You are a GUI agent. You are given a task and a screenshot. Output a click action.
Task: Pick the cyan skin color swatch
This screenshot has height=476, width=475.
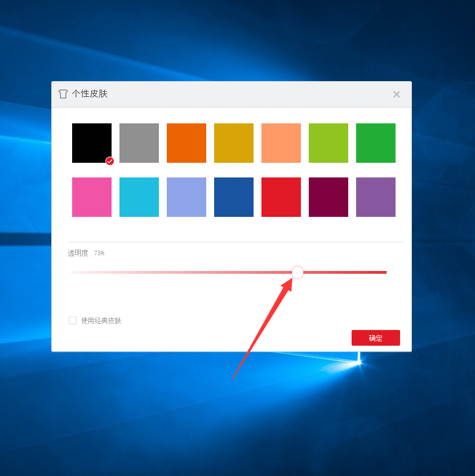pyautogui.click(x=139, y=197)
